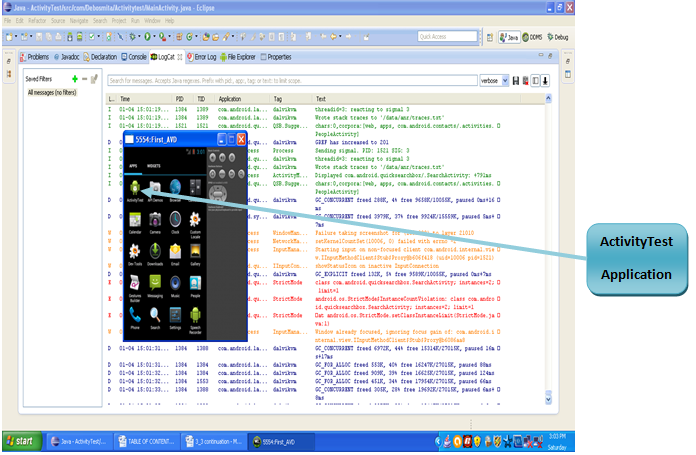
Task: Switch to 5554:First_AVD taskbar item
Action: click(281, 442)
